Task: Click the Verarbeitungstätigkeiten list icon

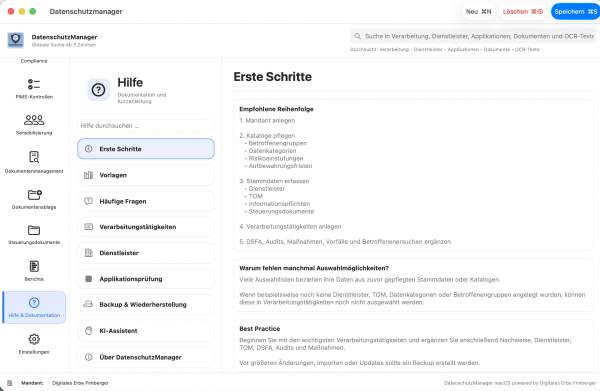Action: 88,227
